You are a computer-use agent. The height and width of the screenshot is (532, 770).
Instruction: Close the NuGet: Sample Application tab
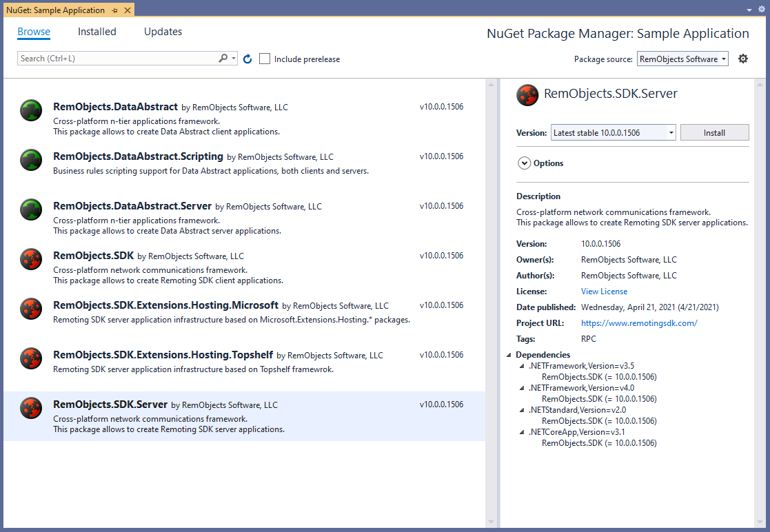[x=128, y=10]
